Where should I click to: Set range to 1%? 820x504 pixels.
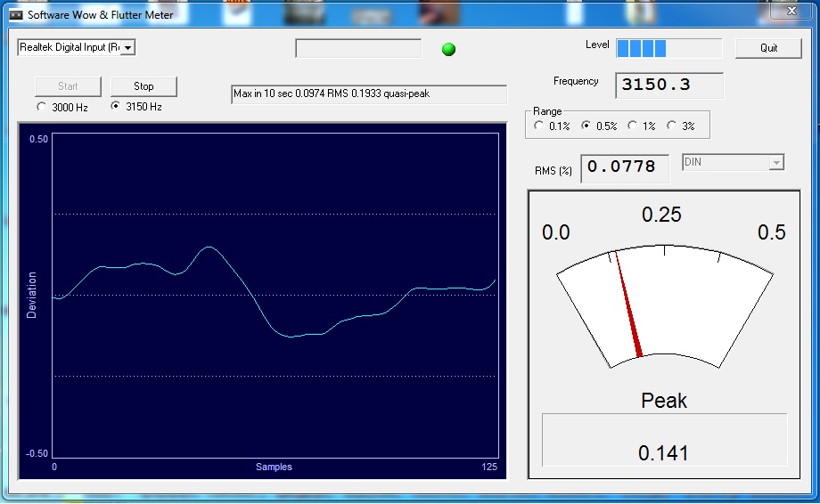pyautogui.click(x=633, y=126)
